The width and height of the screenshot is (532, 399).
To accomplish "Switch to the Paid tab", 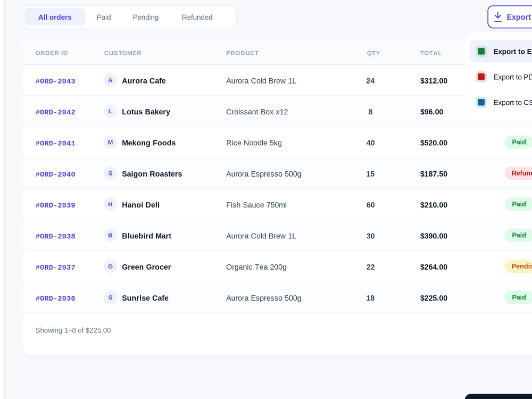I will (104, 17).
